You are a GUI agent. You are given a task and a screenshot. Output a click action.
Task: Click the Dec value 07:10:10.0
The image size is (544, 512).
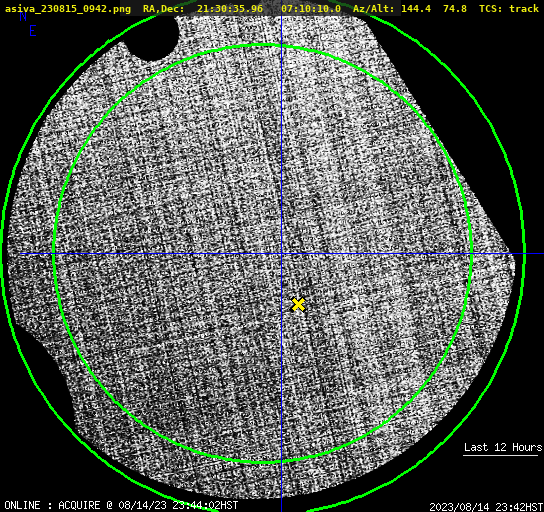point(311,8)
